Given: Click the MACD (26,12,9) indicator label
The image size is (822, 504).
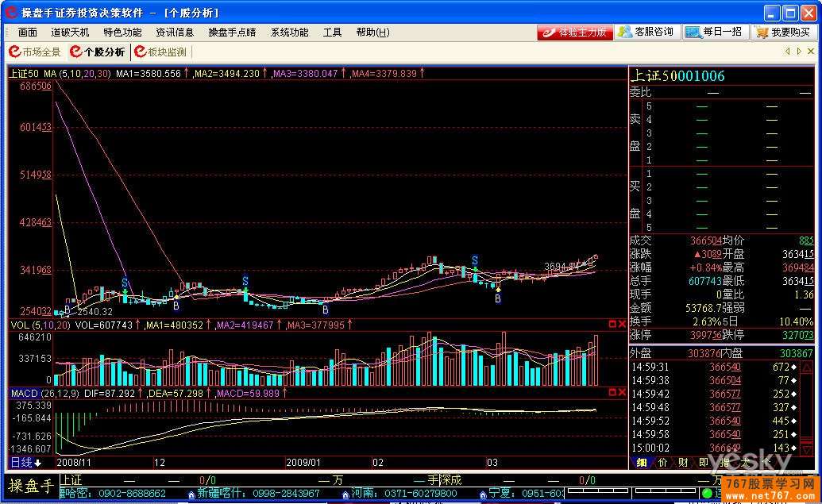Looking at the screenshot, I should coord(45,394).
